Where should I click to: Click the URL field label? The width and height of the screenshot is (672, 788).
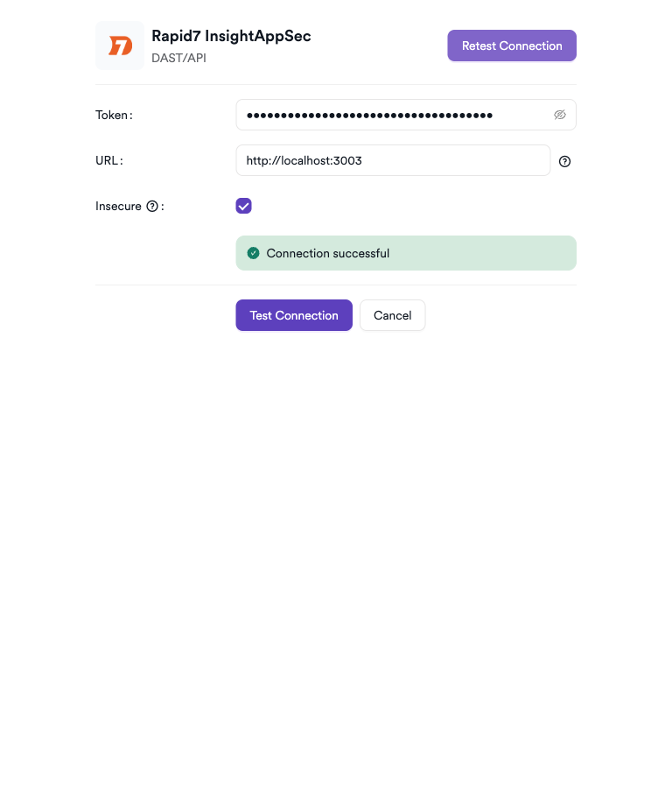[108, 160]
